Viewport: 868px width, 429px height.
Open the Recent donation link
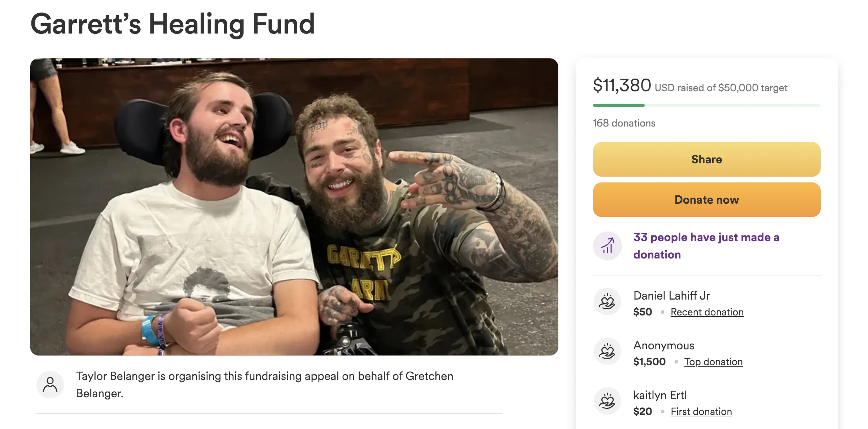tap(707, 312)
